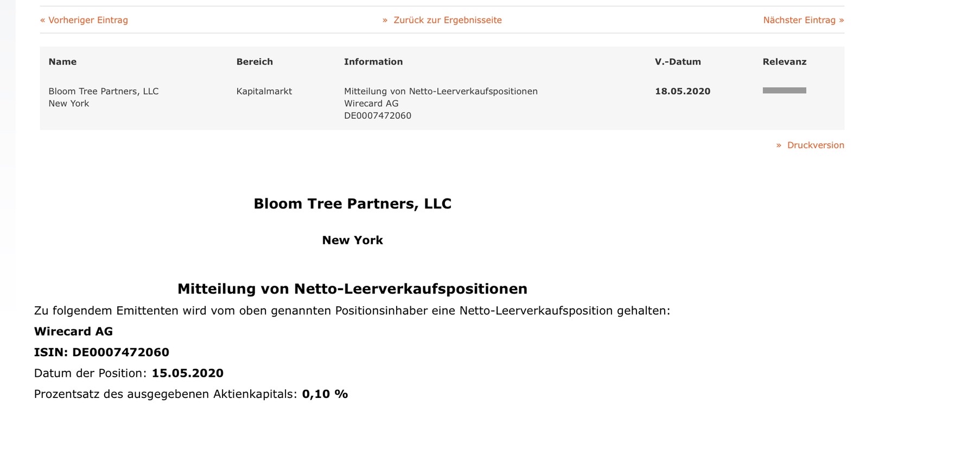980x450 pixels.
Task: Open the Druckversion print view
Action: [816, 145]
